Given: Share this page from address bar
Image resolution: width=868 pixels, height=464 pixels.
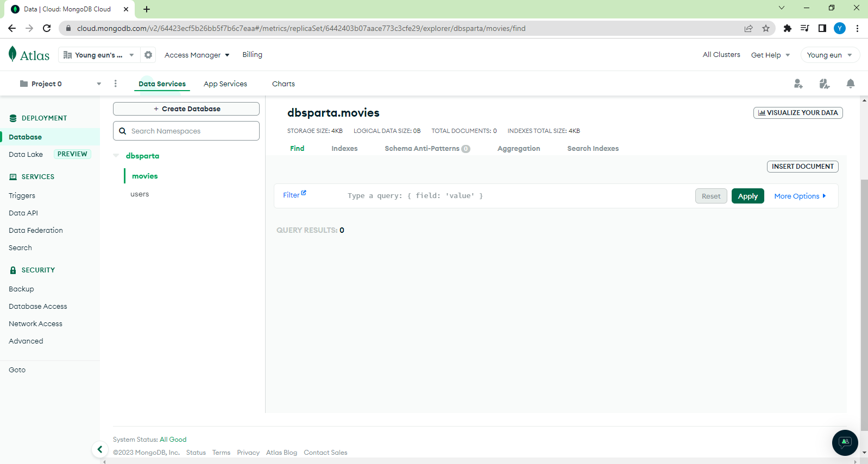Looking at the screenshot, I should (749, 28).
